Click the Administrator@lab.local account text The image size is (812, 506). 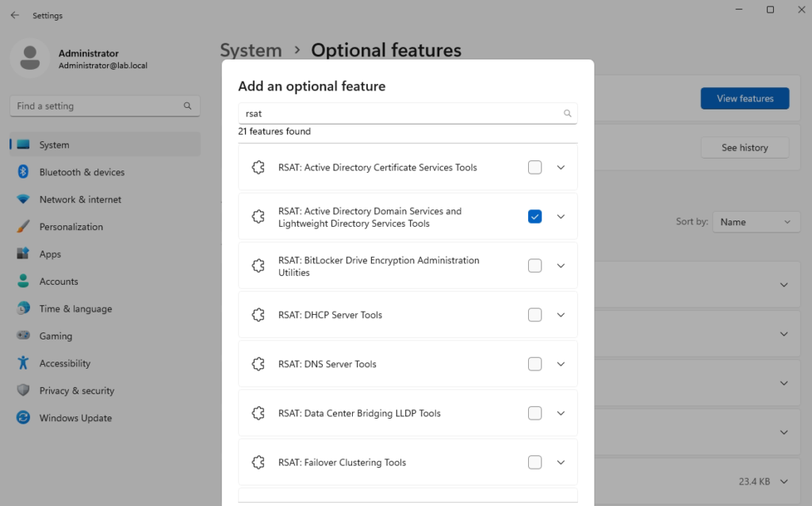point(102,66)
